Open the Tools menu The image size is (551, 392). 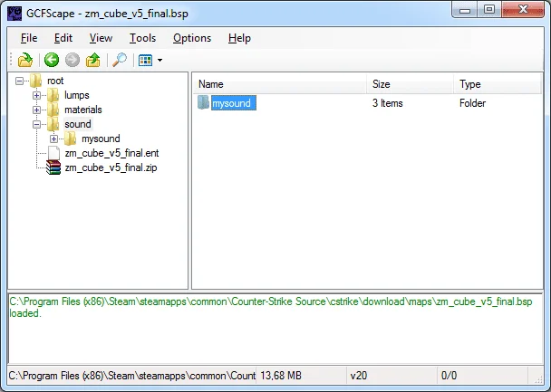coord(142,38)
